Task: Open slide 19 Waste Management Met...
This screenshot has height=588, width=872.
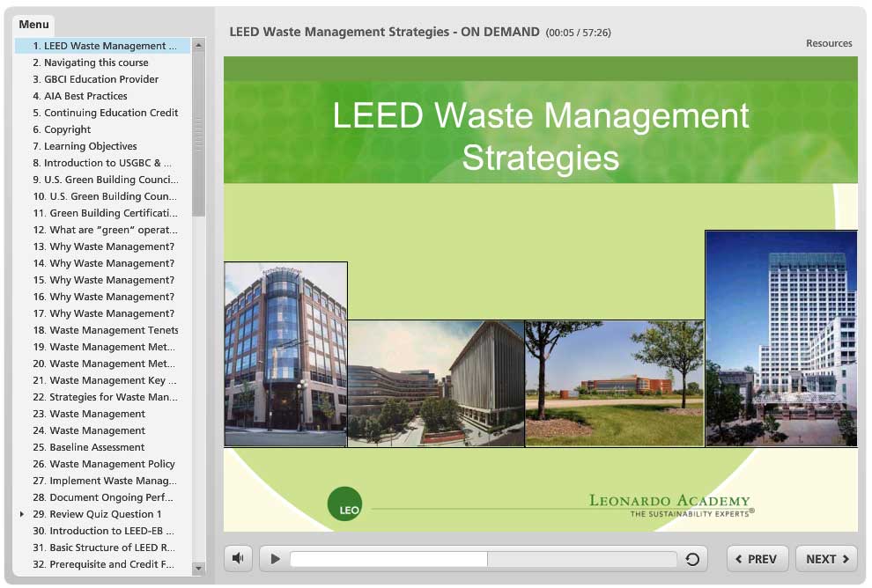Action: 102,347
